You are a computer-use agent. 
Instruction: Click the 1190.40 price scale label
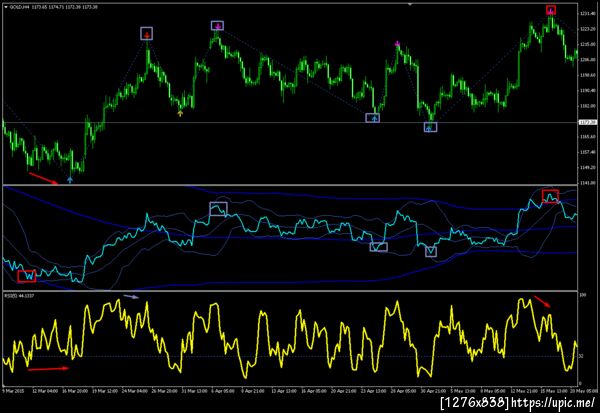[588, 91]
